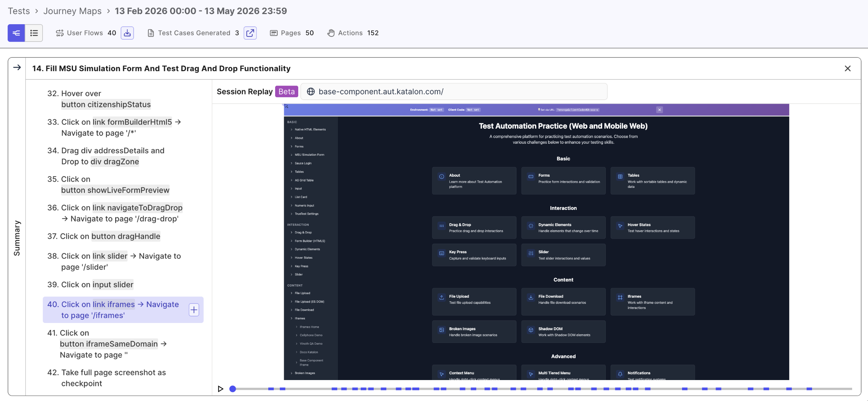Click the Hover States card cursor icon

click(x=620, y=226)
